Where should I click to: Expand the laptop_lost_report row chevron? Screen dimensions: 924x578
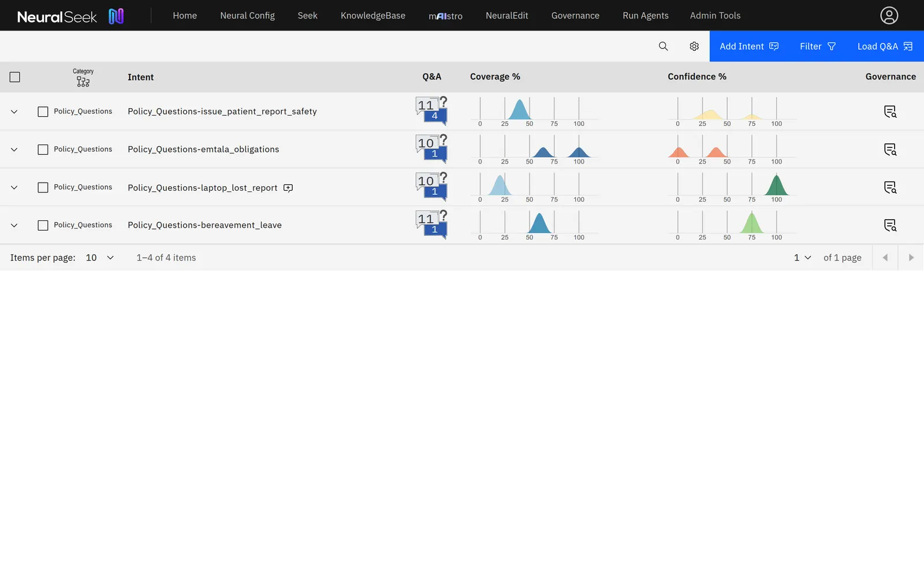(14, 187)
